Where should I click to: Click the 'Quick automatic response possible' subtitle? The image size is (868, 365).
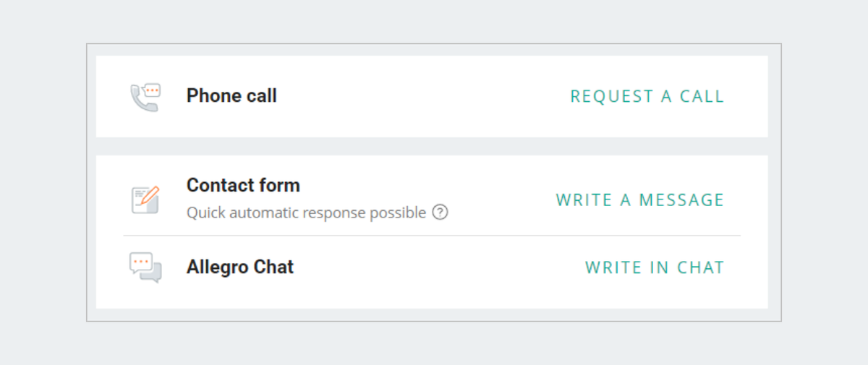pos(306,213)
